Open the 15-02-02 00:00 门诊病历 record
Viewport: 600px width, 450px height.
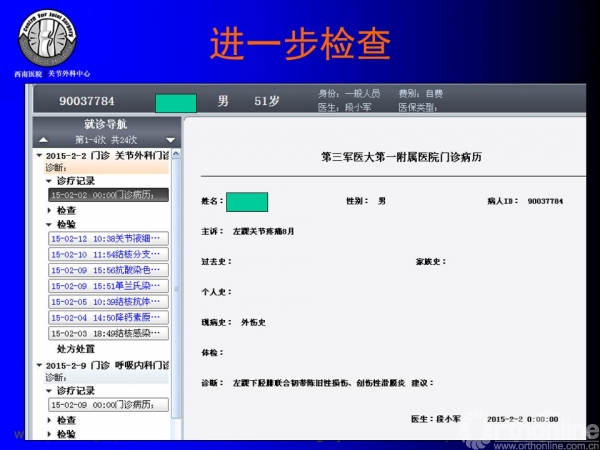pos(109,195)
